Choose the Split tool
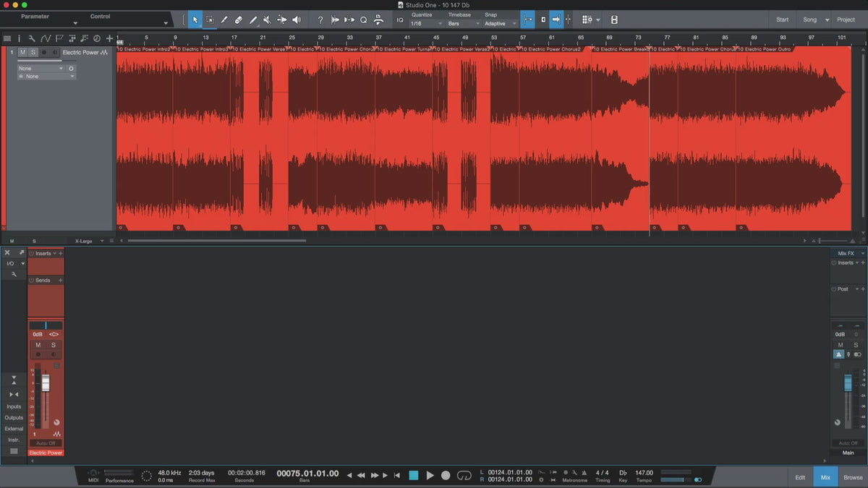868x488 pixels. click(224, 20)
